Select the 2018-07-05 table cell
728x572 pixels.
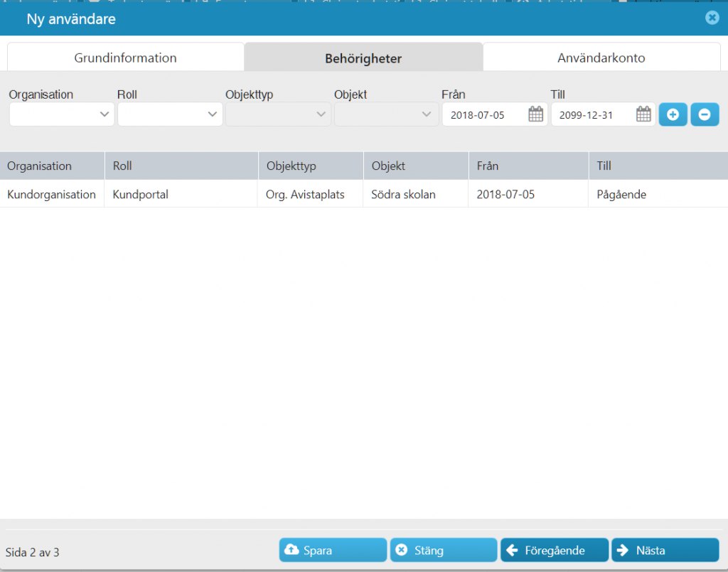click(x=528, y=194)
